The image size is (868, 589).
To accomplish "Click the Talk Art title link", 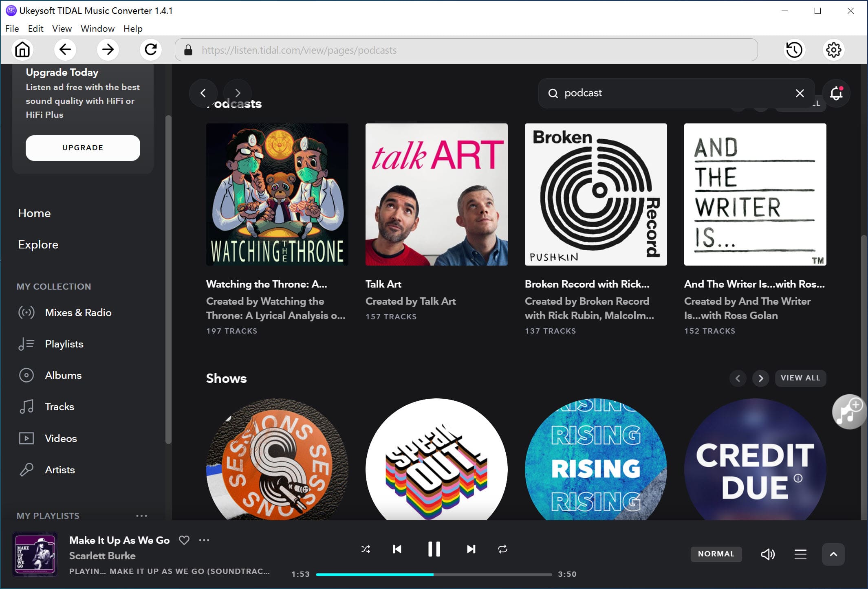I will click(x=383, y=284).
